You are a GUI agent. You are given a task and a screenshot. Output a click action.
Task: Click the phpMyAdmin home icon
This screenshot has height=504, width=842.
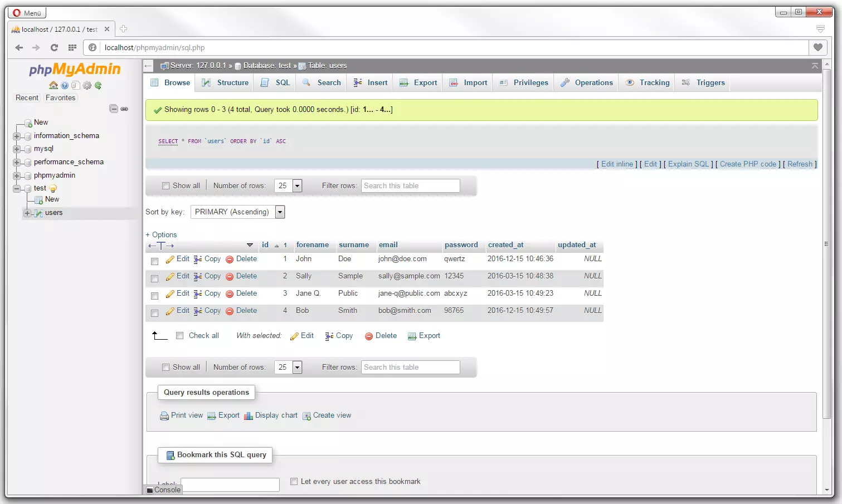click(53, 85)
